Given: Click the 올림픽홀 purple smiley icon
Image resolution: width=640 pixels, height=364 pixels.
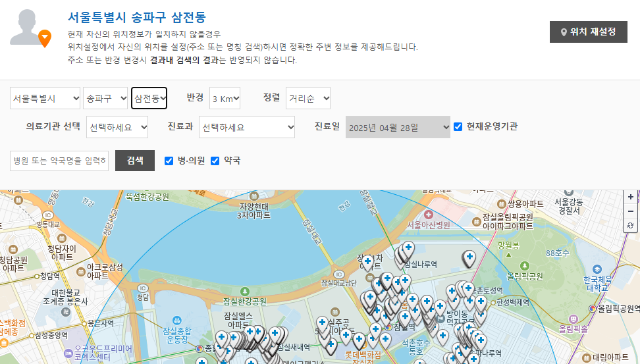Looking at the screenshot, I should [573, 319].
